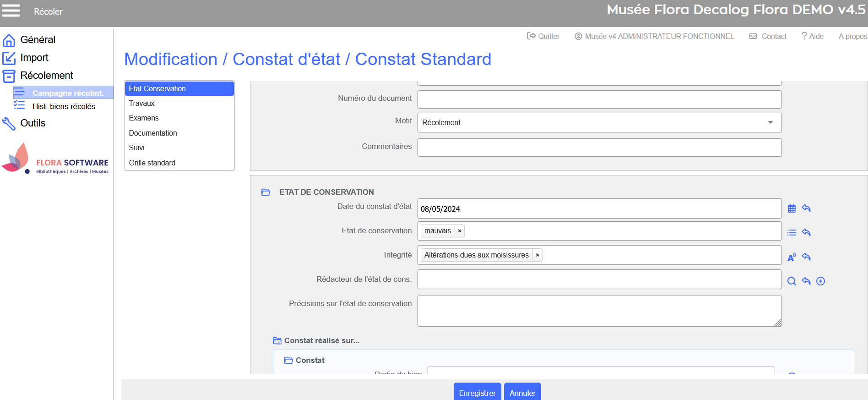Open calendar picker for Date du constat

point(792,208)
